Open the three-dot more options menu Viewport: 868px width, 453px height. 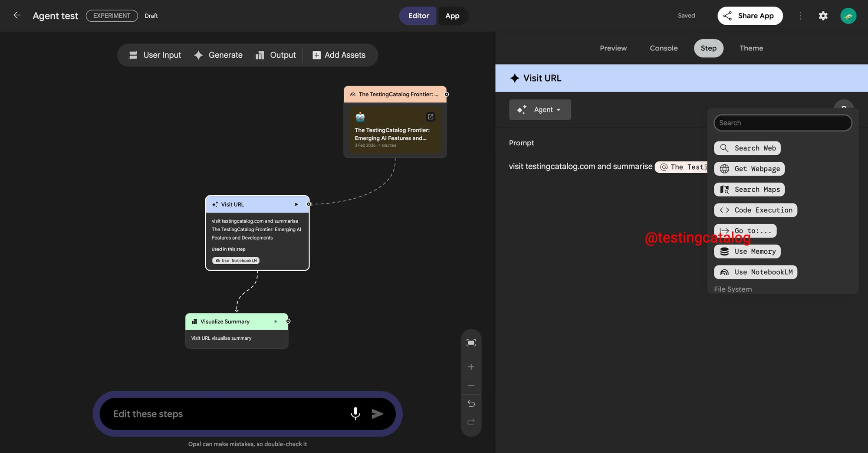(x=800, y=16)
